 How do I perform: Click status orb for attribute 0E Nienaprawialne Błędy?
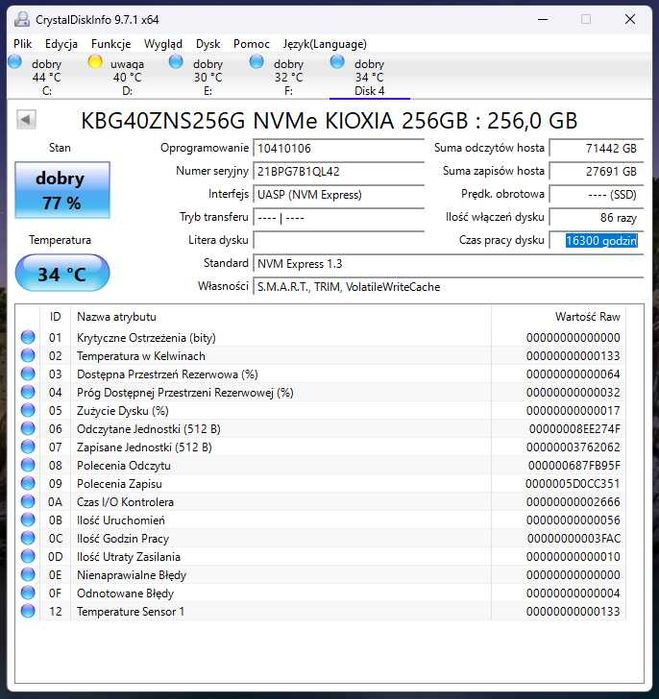click(x=28, y=575)
